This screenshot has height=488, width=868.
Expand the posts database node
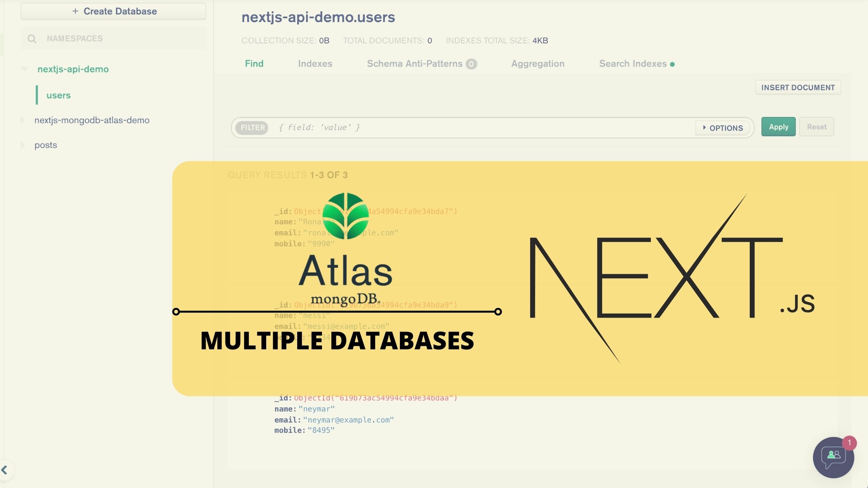coord(23,145)
